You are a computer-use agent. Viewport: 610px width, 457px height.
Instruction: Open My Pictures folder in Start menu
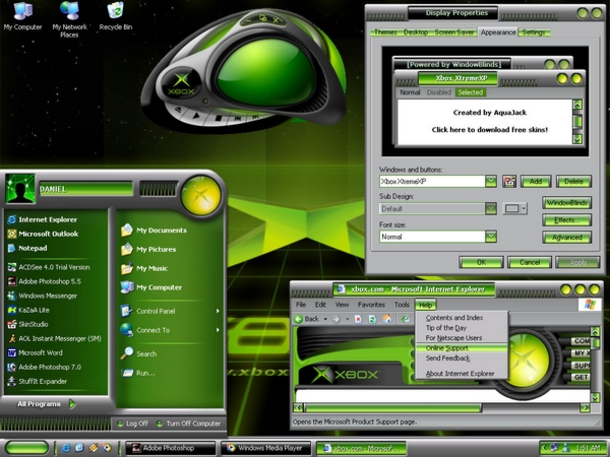pyautogui.click(x=148, y=249)
